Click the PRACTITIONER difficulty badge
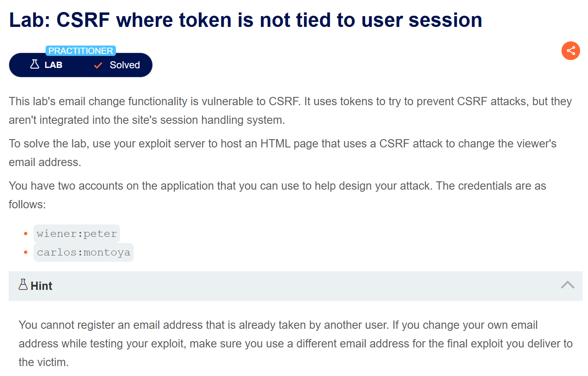 point(81,51)
